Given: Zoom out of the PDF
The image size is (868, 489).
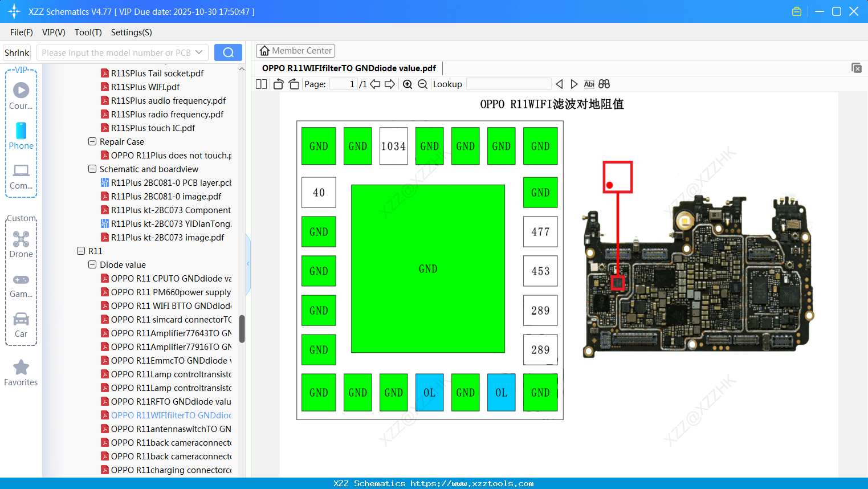Looking at the screenshot, I should click(x=422, y=84).
